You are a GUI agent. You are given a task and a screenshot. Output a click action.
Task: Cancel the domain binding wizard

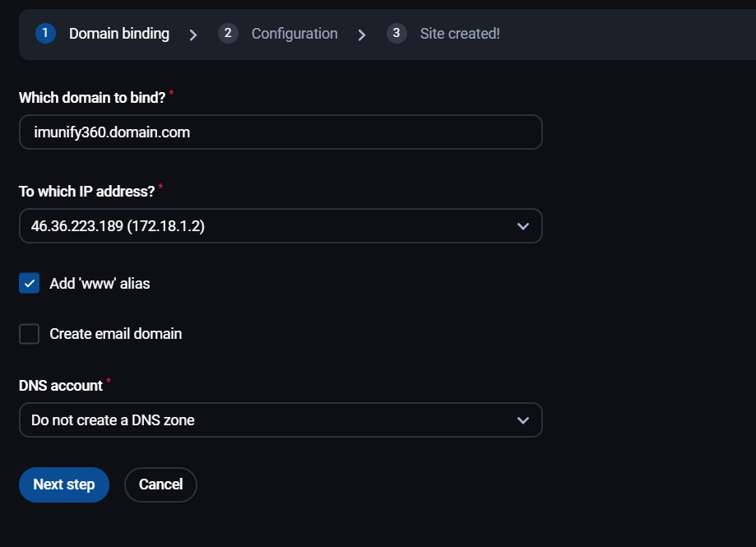(160, 484)
